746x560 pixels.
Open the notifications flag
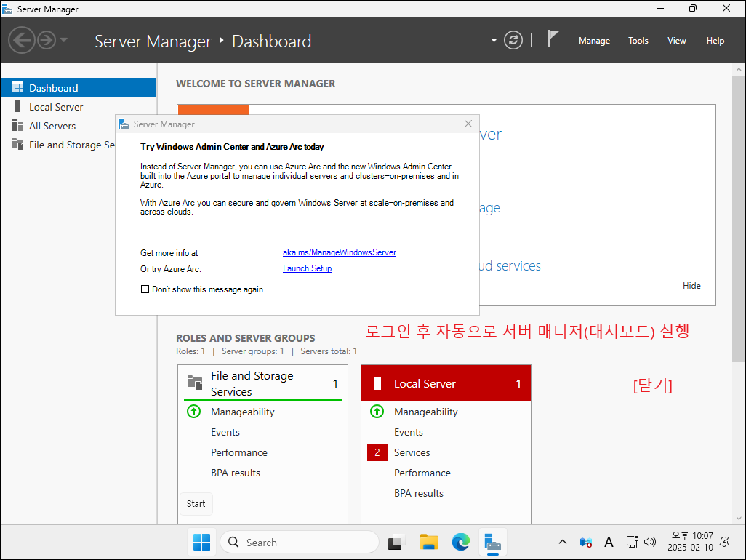[x=552, y=39]
